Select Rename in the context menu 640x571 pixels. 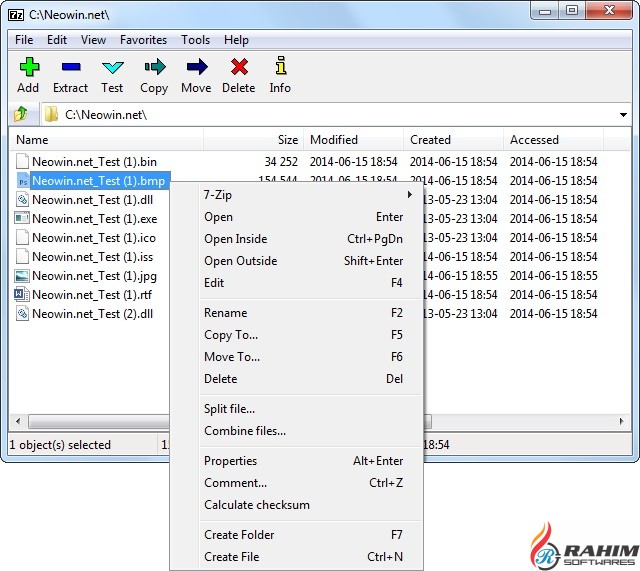(225, 313)
